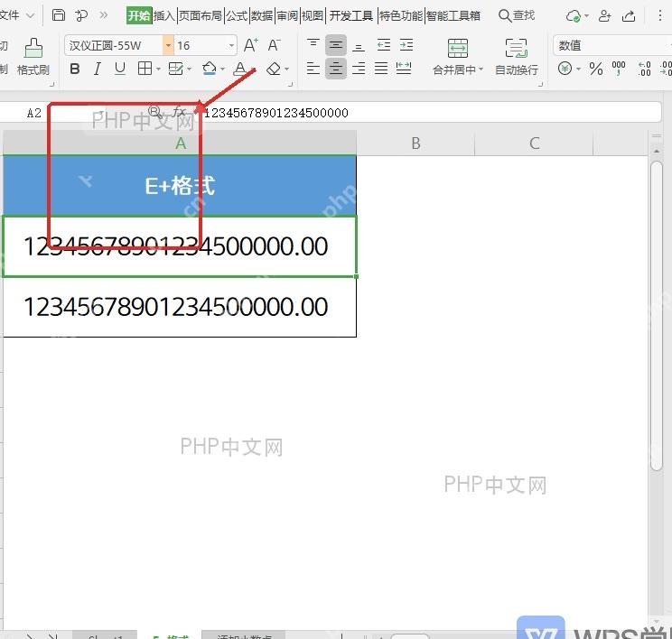Increase font size with A+ icon
Image resolution: width=672 pixels, height=639 pixels.
[251, 45]
